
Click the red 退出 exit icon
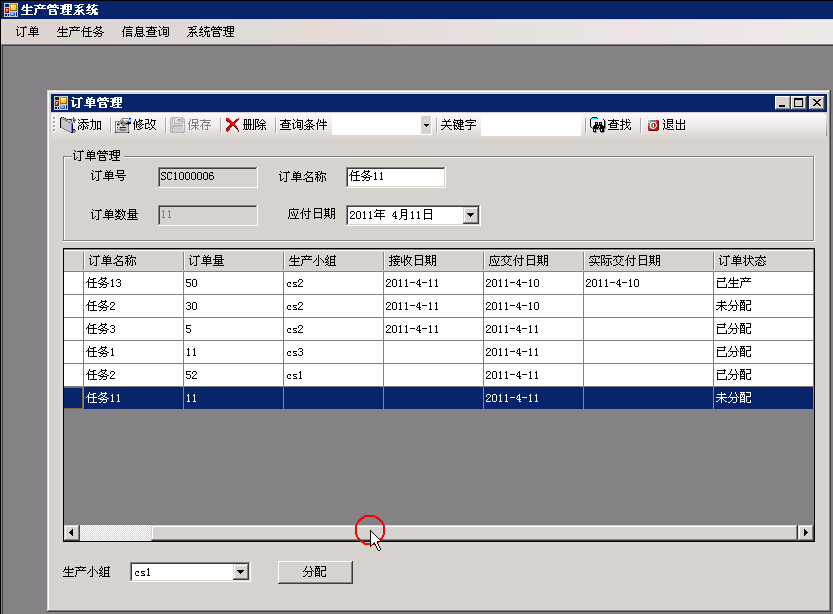coord(653,125)
